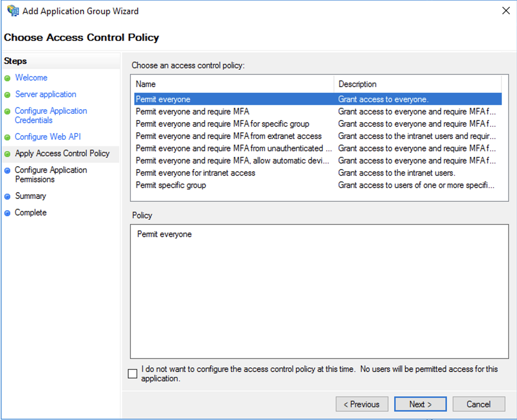Viewport: 517px width, 420px height.
Task: Click the Name column header
Action: pyautogui.click(x=144, y=84)
